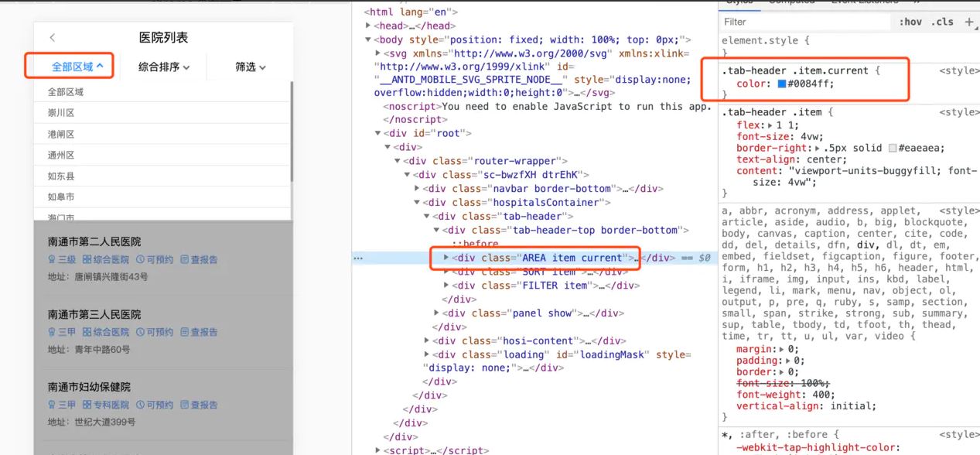This screenshot has width=980, height=455.
Task: Add a new style rule with plus icon
Action: [x=968, y=22]
